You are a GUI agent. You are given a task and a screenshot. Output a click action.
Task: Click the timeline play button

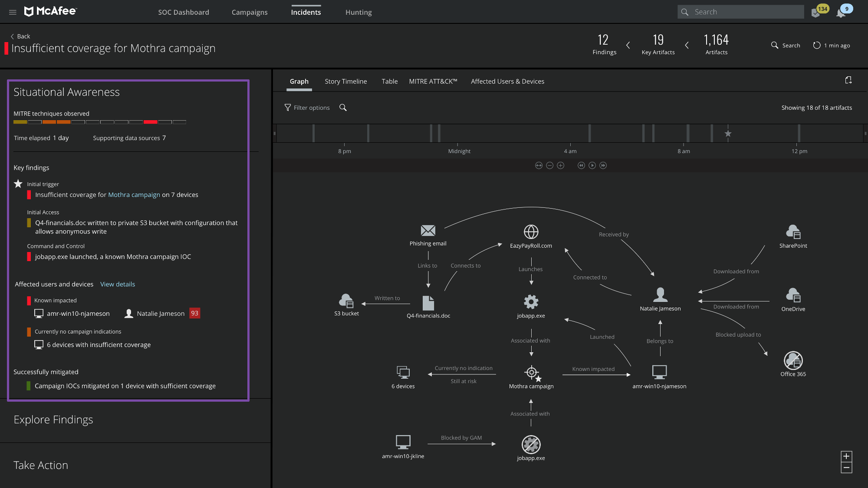tap(592, 165)
